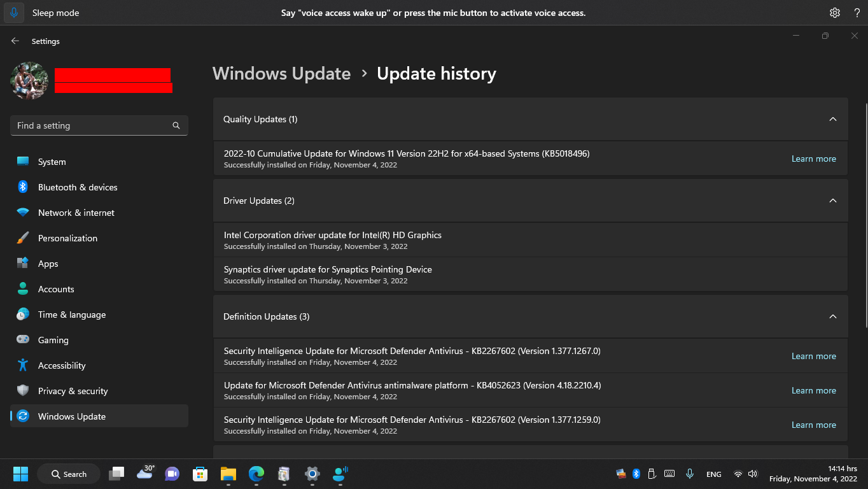Open the Wi-Fi network tray icon
This screenshot has width=868, height=489.
tap(738, 474)
